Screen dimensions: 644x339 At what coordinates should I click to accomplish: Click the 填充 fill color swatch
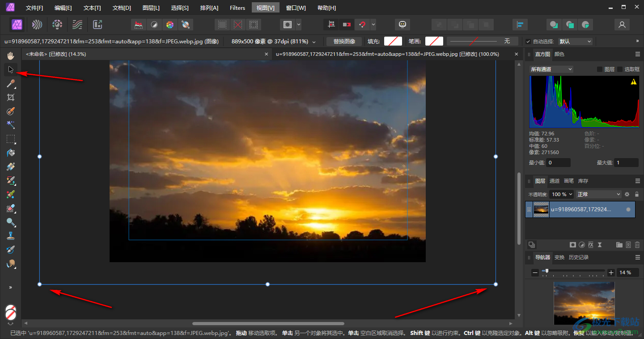pyautogui.click(x=393, y=42)
